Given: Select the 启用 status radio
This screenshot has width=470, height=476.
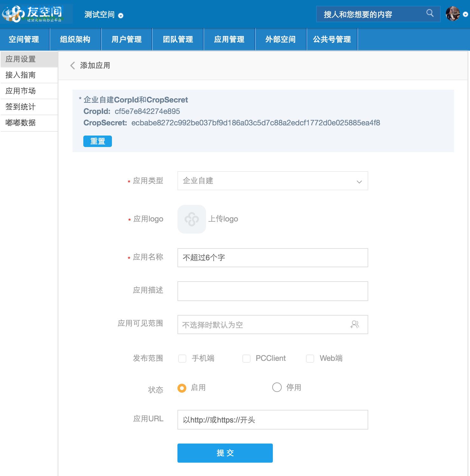Looking at the screenshot, I should tap(182, 388).
